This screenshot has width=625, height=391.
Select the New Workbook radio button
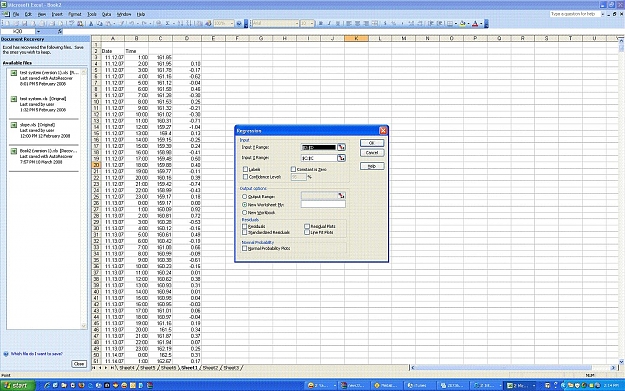coord(244,212)
